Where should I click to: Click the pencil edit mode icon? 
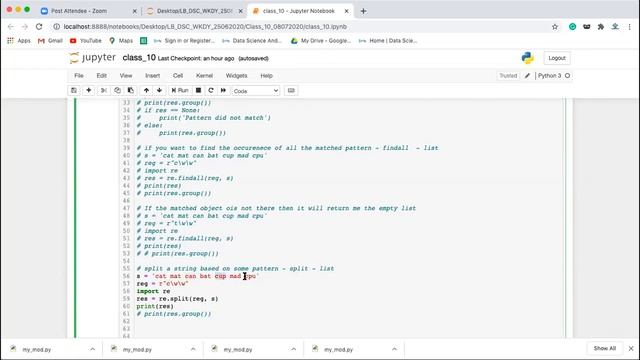pos(527,76)
